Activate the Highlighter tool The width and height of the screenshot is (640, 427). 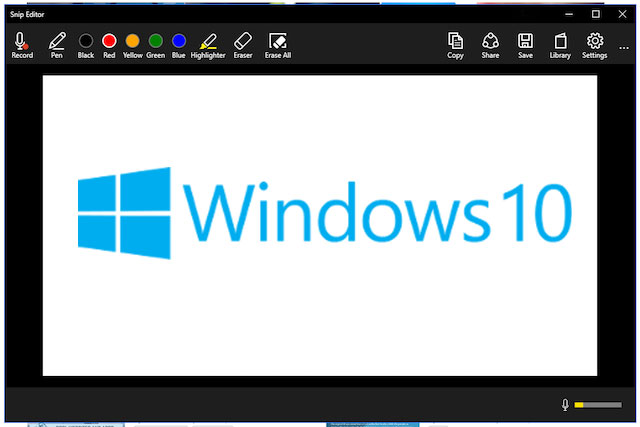coord(208,45)
